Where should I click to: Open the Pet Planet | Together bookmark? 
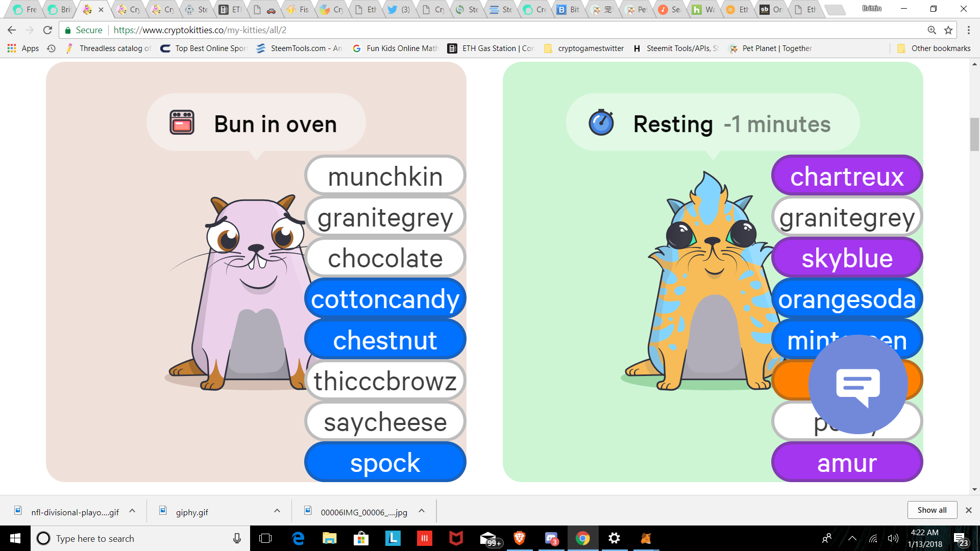pyautogui.click(x=771, y=48)
